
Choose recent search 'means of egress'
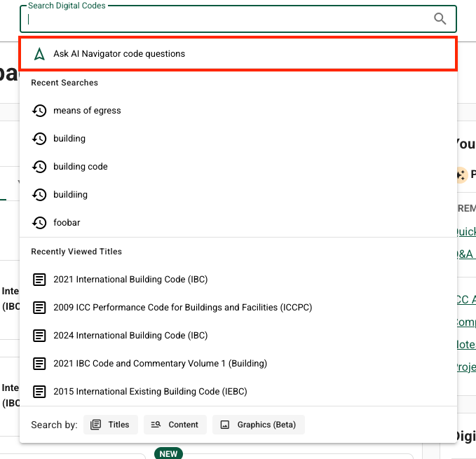pos(238,111)
